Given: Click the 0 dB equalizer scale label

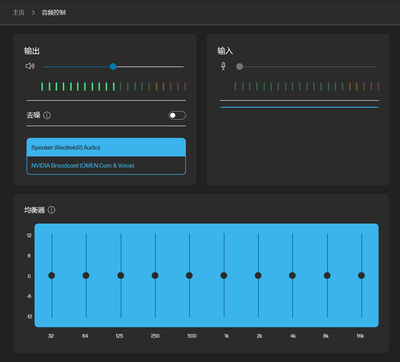Looking at the screenshot, I should pyautogui.click(x=29, y=276).
